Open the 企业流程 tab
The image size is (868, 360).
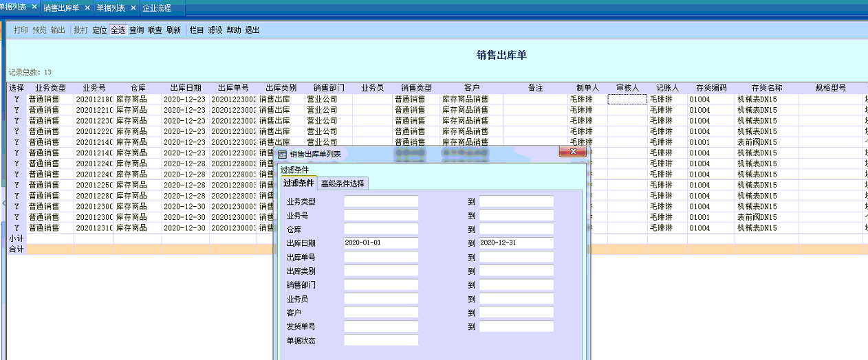point(156,8)
